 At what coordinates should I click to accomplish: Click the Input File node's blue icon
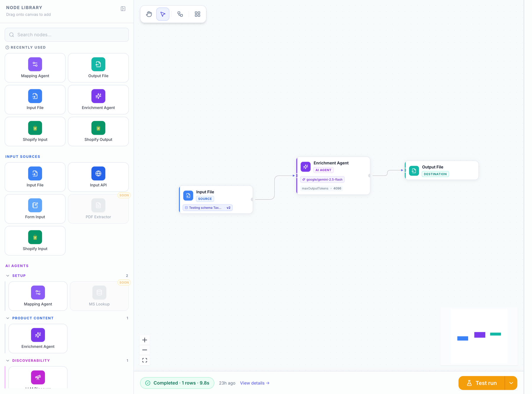[188, 195]
